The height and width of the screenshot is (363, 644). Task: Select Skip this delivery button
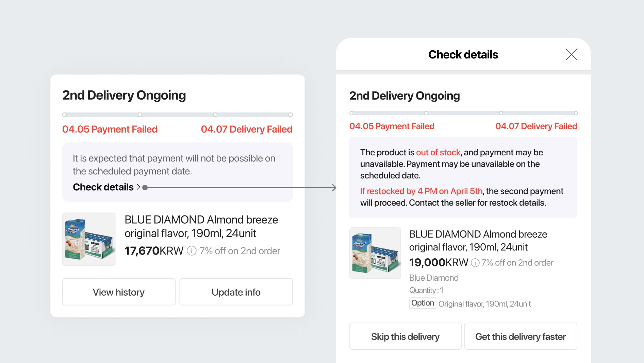click(405, 336)
